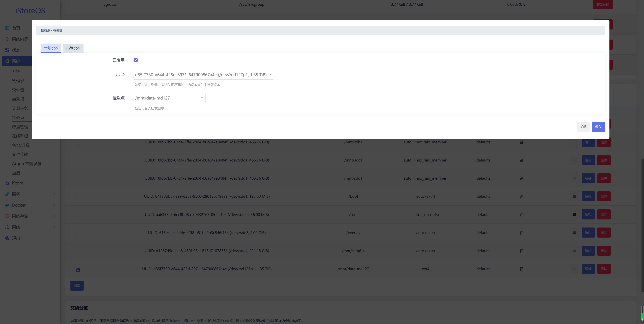Screen dimensions: 644x324
Task: Uncheck the 已启用 enabled checkbox
Action: coord(136,60)
